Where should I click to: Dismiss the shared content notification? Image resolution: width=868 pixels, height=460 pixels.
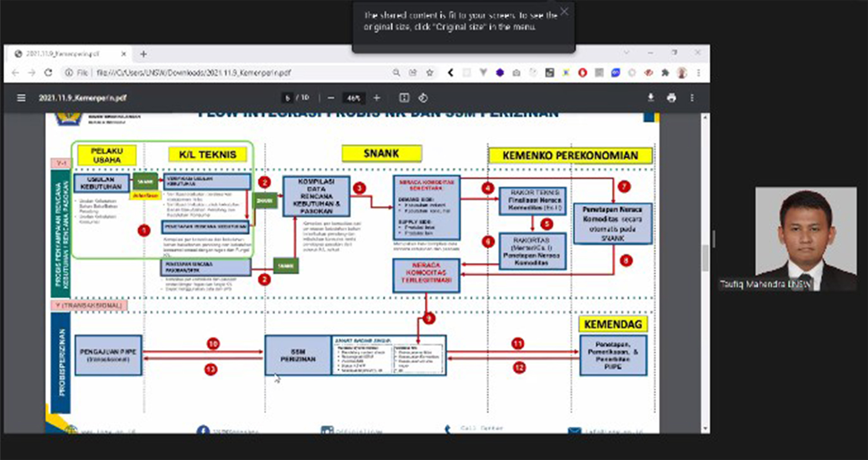click(564, 12)
